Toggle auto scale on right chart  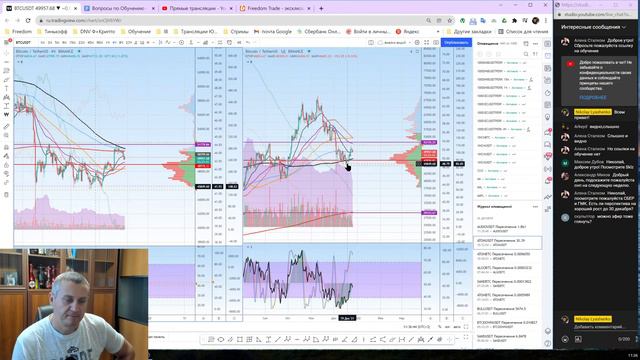point(457,327)
